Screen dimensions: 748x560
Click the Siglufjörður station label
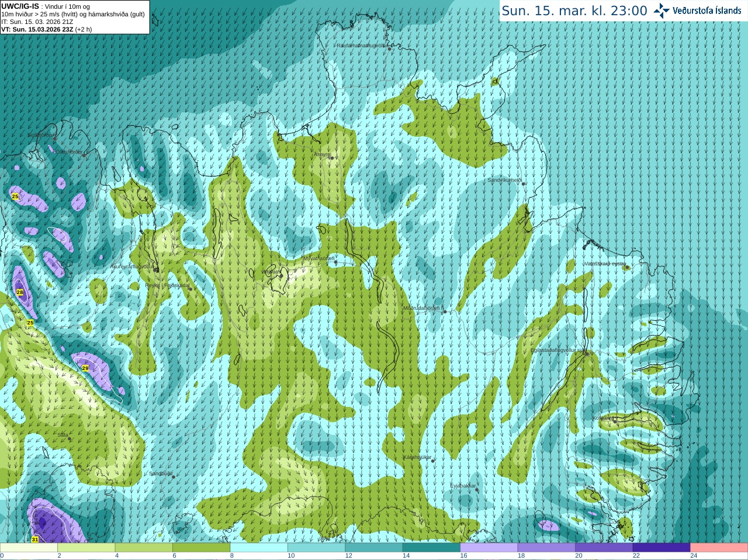pos(41,135)
